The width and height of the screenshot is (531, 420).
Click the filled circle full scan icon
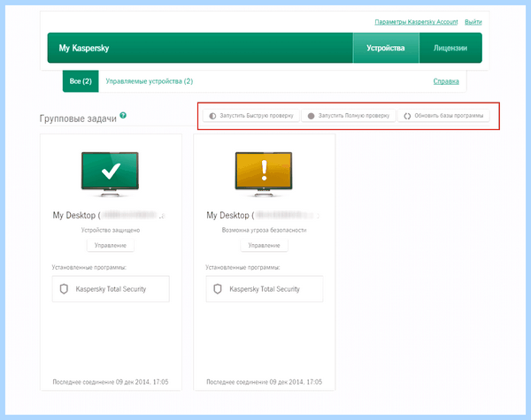[311, 116]
